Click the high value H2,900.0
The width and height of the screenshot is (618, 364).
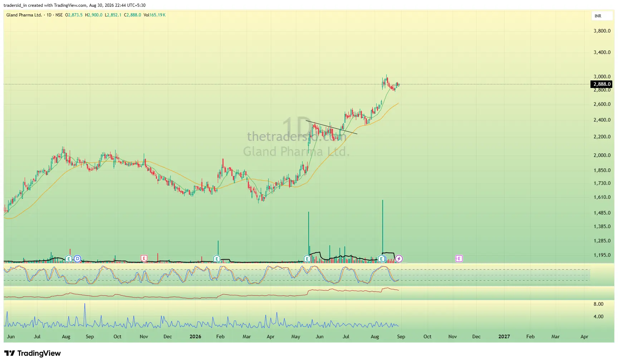point(94,15)
